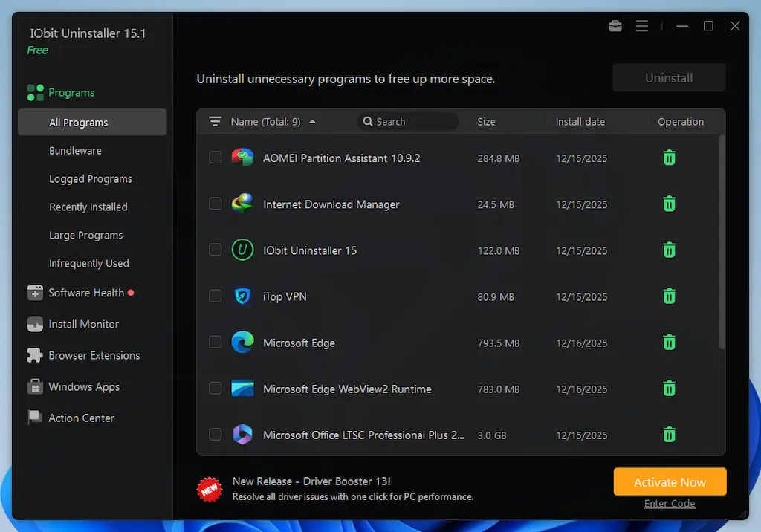Click trash icon for AOMEI Partition Assistant
The image size is (761, 532).
[x=670, y=158]
